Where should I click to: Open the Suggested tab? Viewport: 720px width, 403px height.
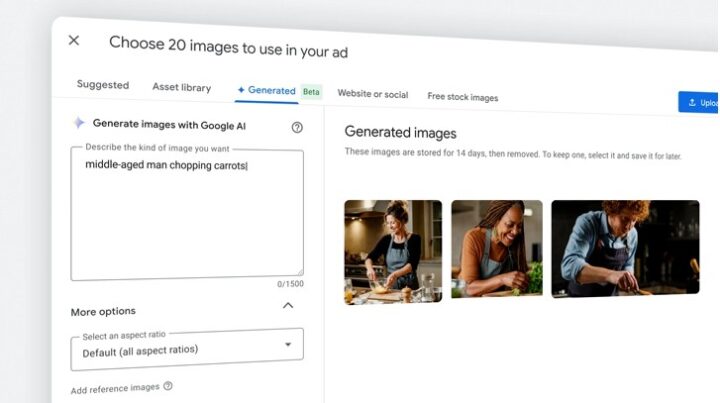(x=103, y=85)
